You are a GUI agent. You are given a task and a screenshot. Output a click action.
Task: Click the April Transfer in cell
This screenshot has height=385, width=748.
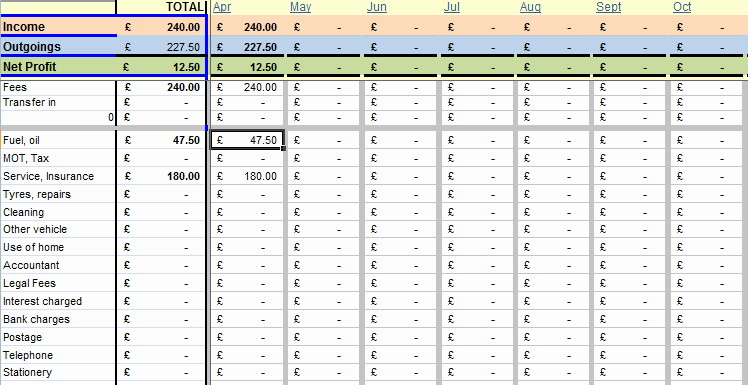point(247,102)
